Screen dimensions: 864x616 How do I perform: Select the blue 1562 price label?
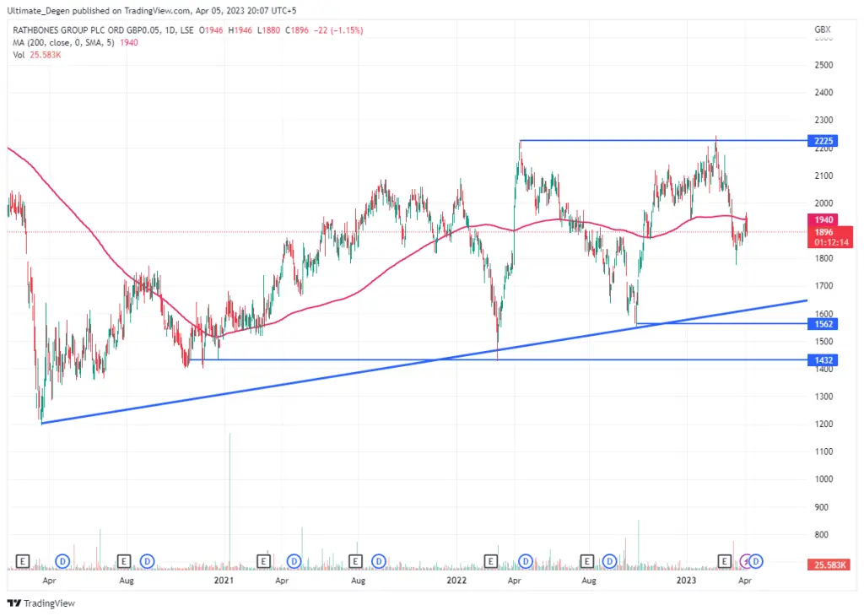click(823, 324)
